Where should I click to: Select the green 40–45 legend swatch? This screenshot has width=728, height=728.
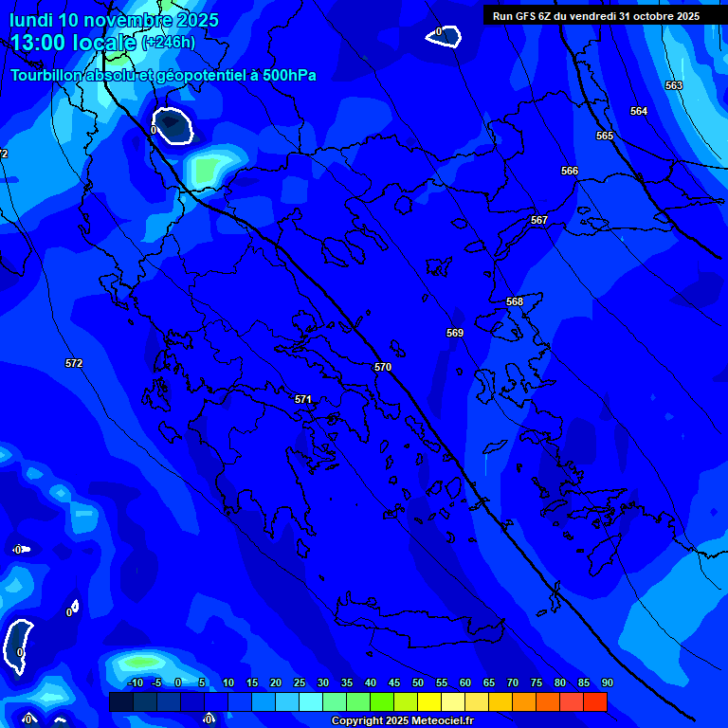coord(382,701)
